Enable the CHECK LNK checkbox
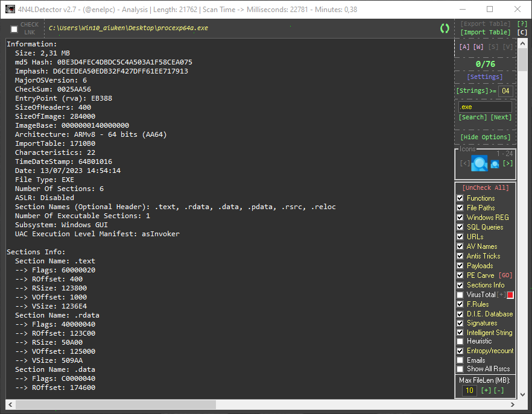The image size is (532, 414). tap(14, 29)
